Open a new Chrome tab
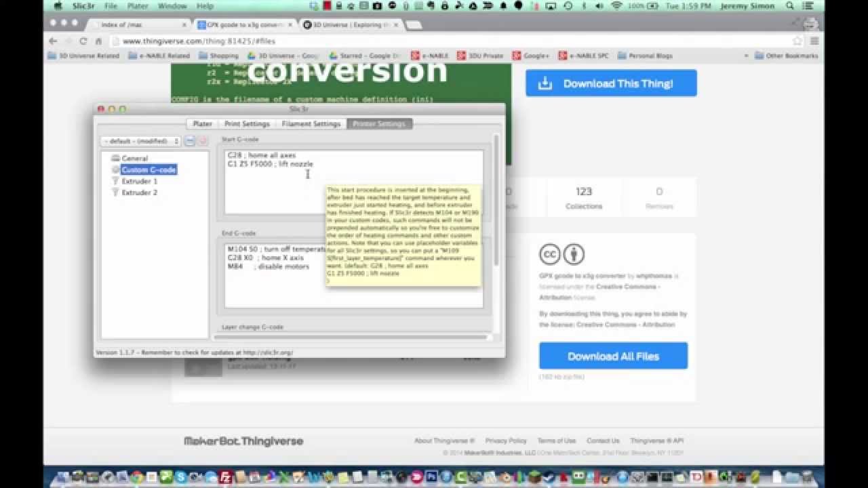 [414, 25]
